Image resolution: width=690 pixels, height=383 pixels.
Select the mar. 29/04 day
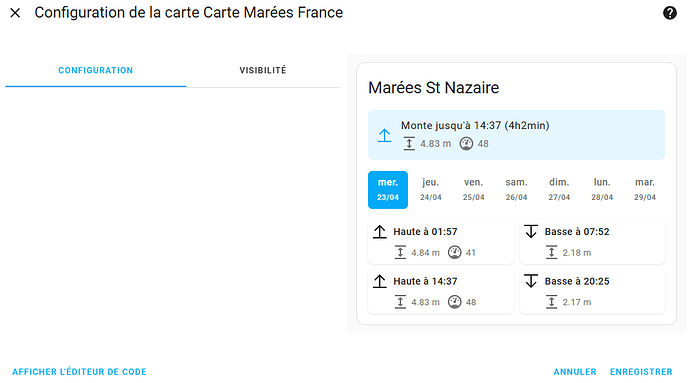click(x=645, y=190)
